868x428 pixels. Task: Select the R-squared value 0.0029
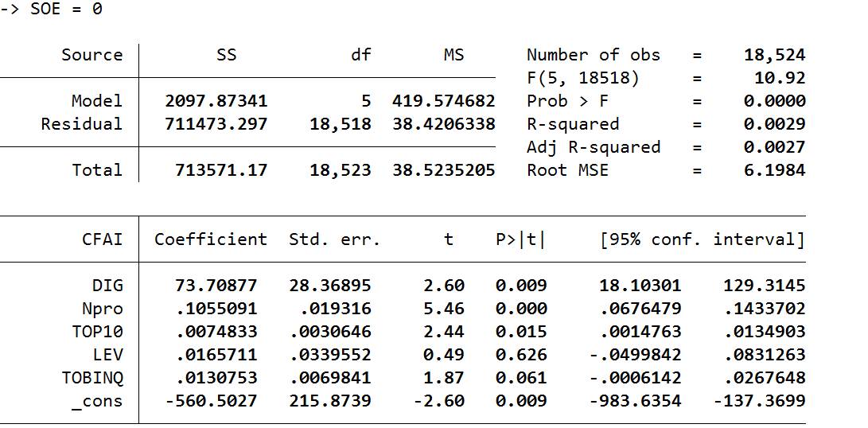(774, 124)
